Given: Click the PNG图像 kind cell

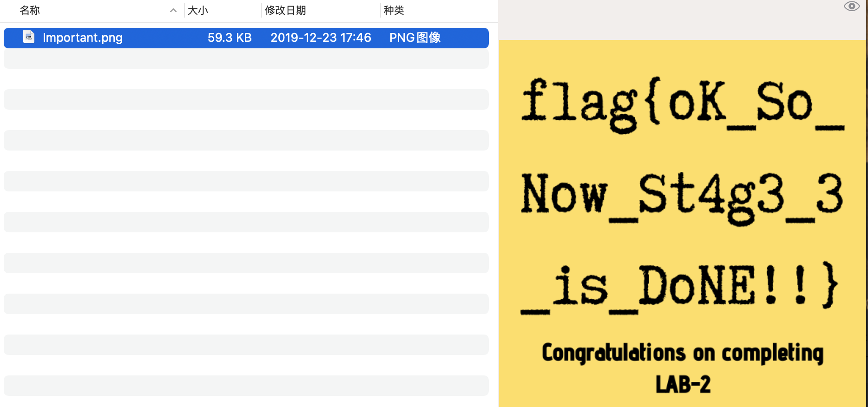Looking at the screenshot, I should 415,38.
